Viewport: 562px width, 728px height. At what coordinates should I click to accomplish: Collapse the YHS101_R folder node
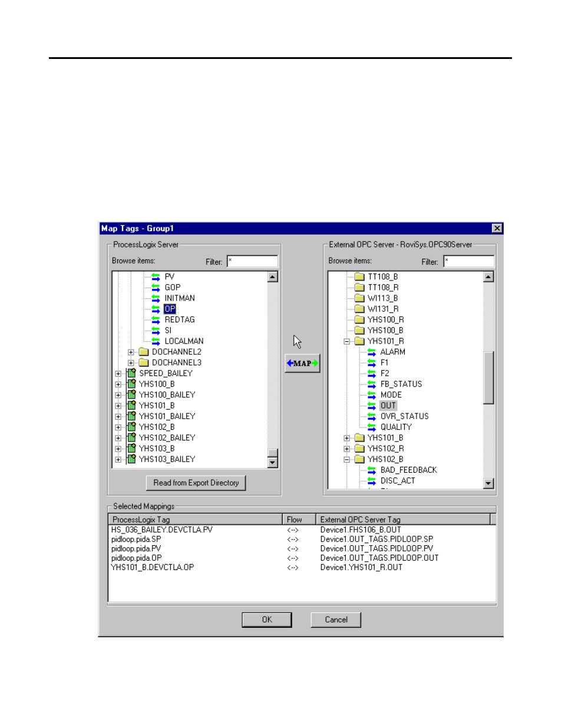347,341
